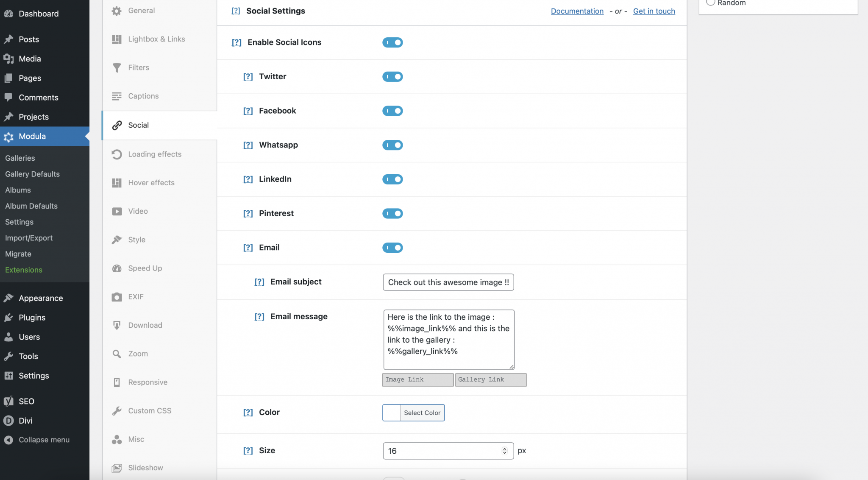Viewport: 868px width, 480px height.
Task: Click the Speed Up gauge icon
Action: (117, 268)
